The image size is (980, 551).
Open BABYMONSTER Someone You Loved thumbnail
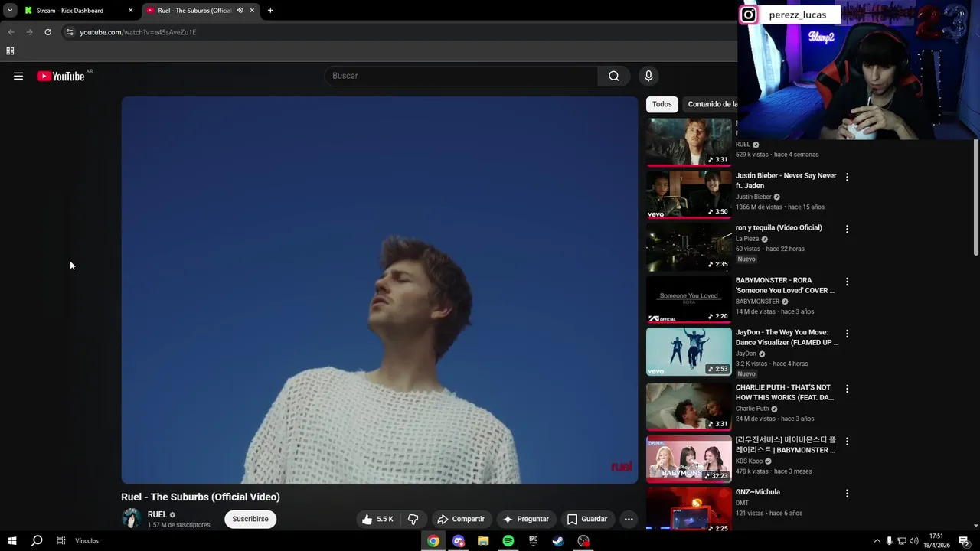pos(689,299)
